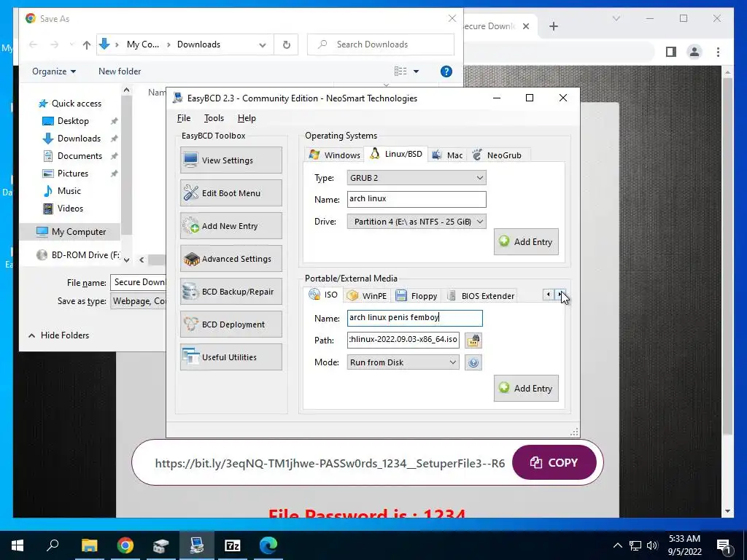
Task: Switch to the Linux/BSD tab
Action: coord(396,154)
